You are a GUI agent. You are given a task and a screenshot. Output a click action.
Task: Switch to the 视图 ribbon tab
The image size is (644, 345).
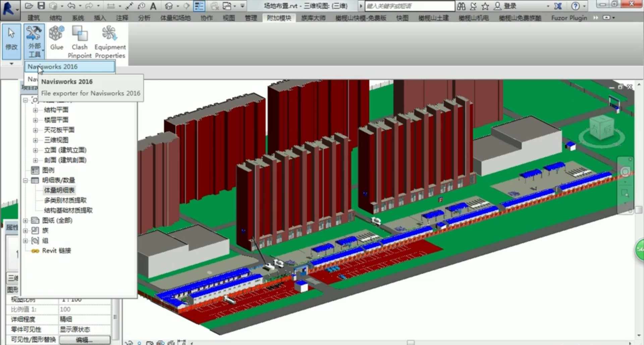click(228, 18)
